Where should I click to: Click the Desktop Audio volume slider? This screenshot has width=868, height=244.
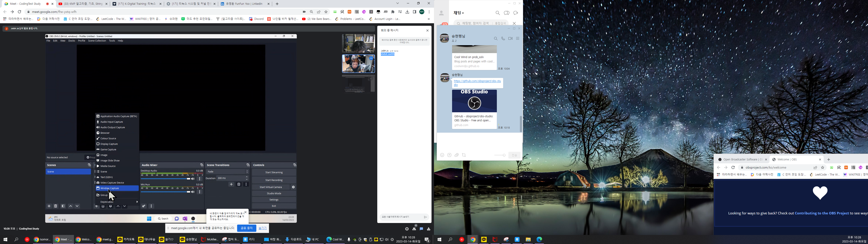tap(165, 179)
